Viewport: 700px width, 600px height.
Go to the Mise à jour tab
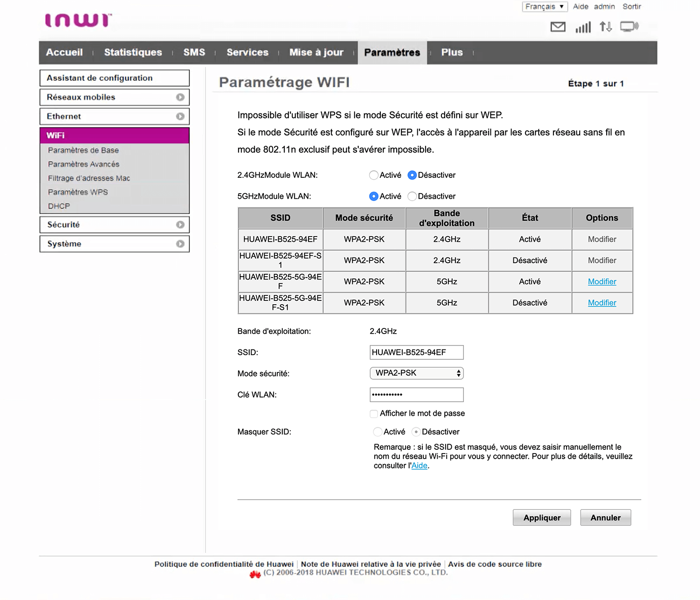coord(316,53)
